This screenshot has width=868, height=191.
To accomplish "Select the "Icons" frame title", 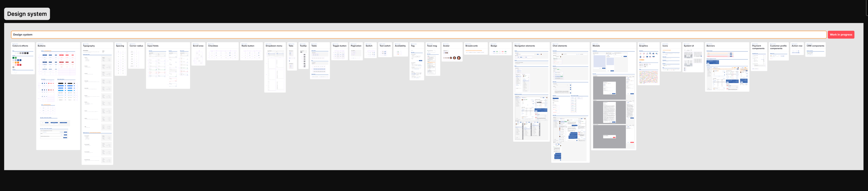I will pyautogui.click(x=665, y=46).
